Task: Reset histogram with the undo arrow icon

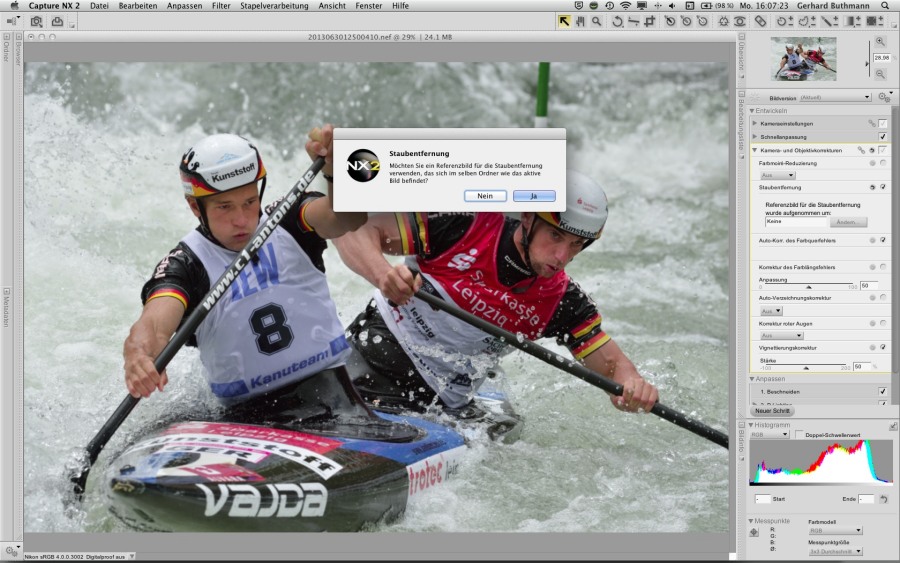Action: pos(884,499)
